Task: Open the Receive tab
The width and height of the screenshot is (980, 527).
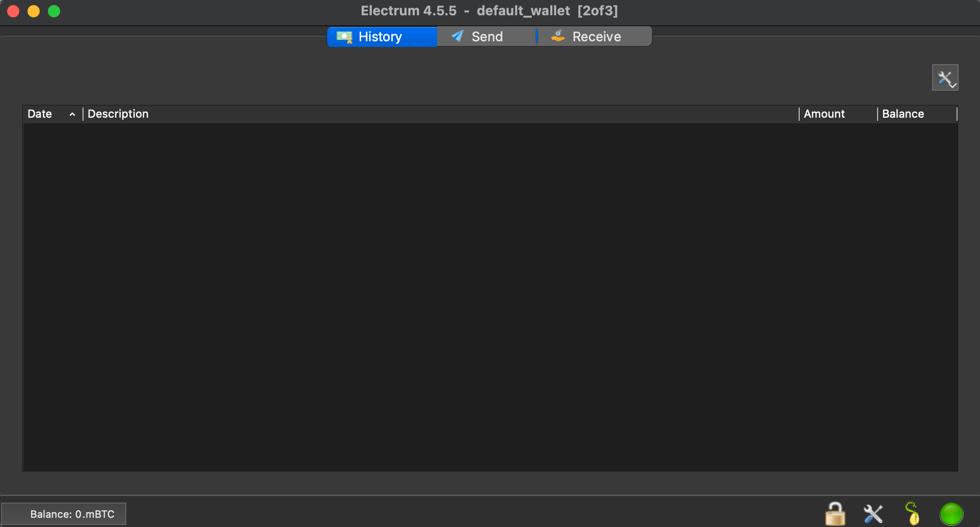Action: coord(594,37)
